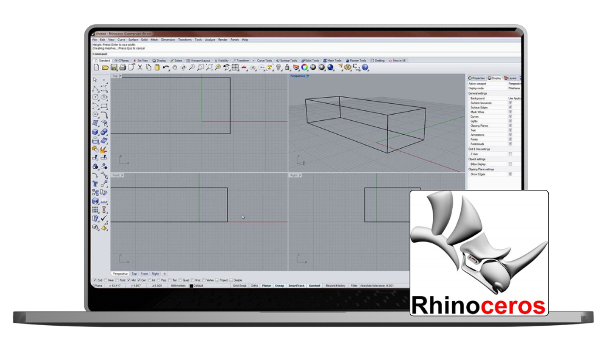Viewport: 607px width, 364px height.
Task: Click the Undo arrow icon
Action: click(165, 67)
